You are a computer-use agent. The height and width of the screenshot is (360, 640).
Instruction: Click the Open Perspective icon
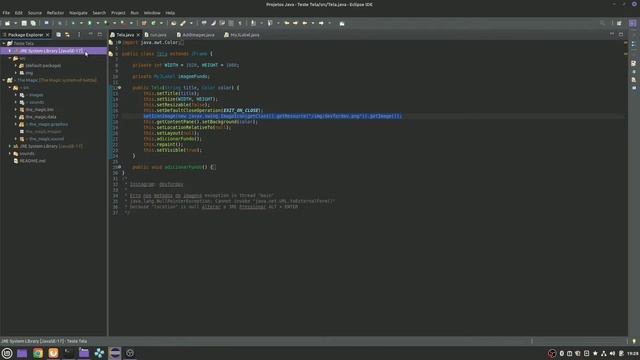click(619, 23)
